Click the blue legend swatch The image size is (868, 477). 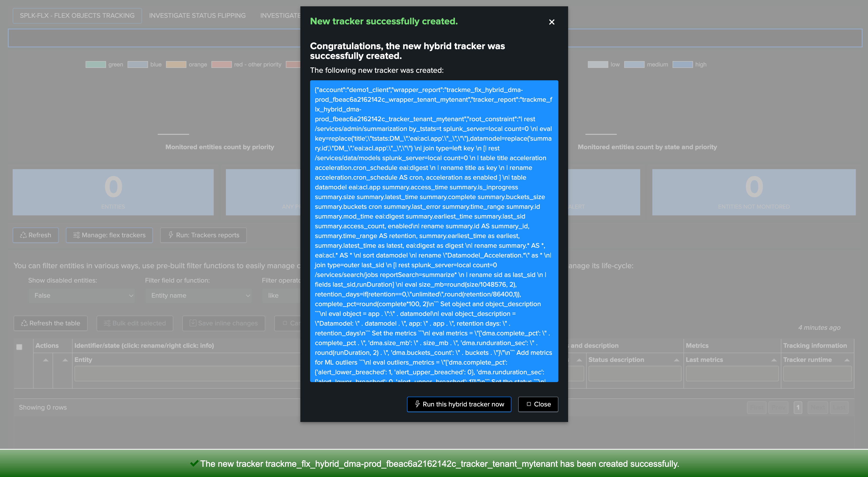[138, 64]
